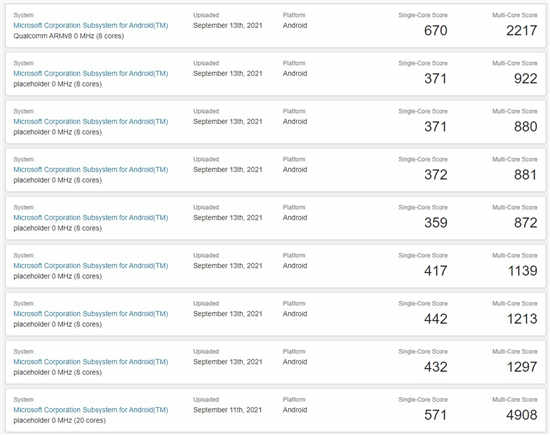Open the system link scoring 359 single-core
Viewport: 550px width, 435px height.
tap(90, 218)
